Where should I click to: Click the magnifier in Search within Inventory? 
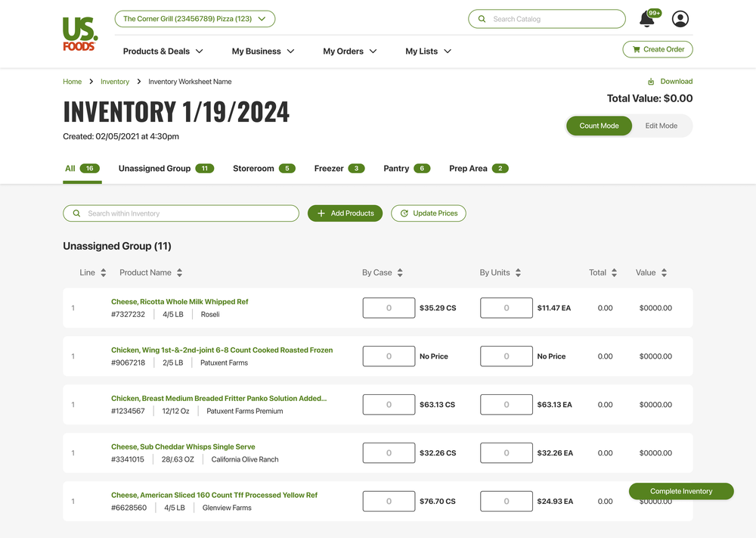click(x=76, y=213)
